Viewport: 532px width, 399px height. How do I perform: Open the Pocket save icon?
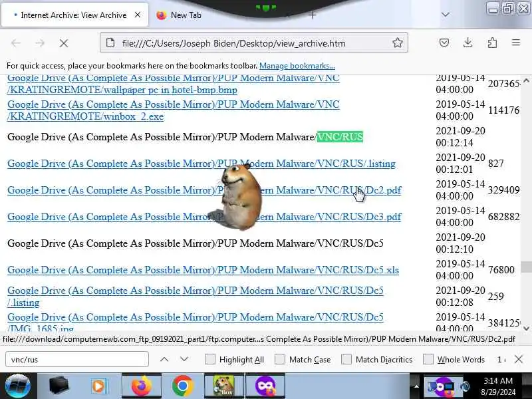(444, 43)
